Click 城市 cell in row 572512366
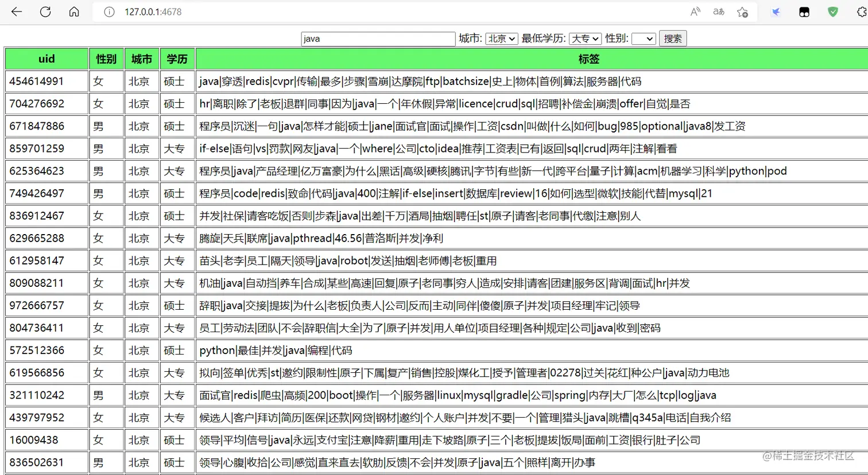The width and height of the screenshot is (868, 475). (142, 350)
